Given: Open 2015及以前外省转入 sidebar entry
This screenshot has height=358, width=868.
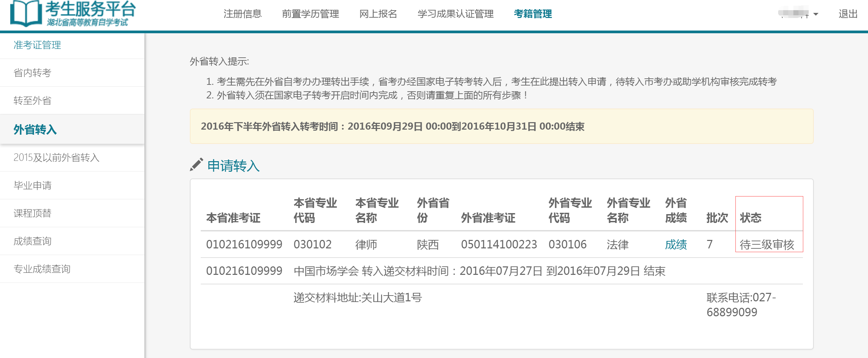Looking at the screenshot, I should [x=56, y=158].
